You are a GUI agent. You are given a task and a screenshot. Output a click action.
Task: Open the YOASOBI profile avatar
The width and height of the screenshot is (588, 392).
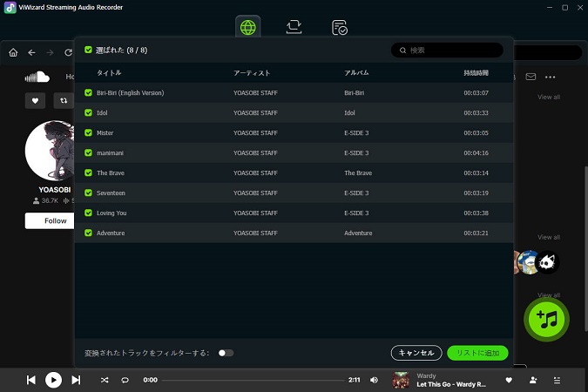tap(50, 151)
